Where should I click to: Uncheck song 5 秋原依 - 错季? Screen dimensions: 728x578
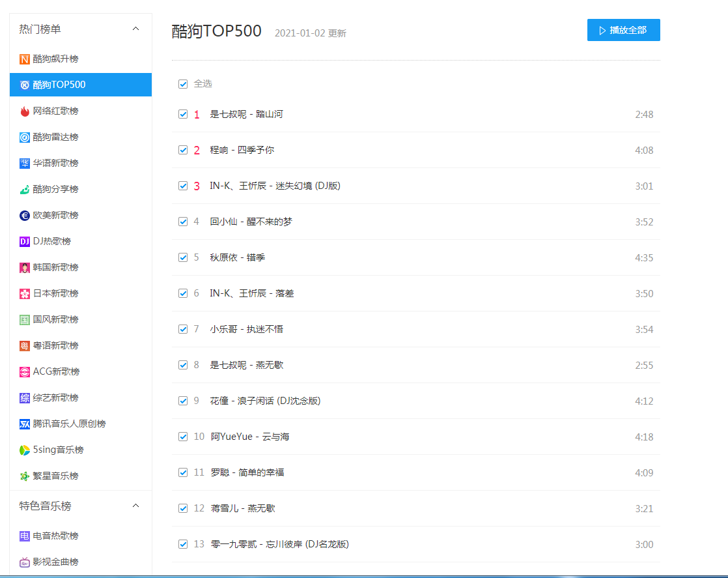point(183,257)
